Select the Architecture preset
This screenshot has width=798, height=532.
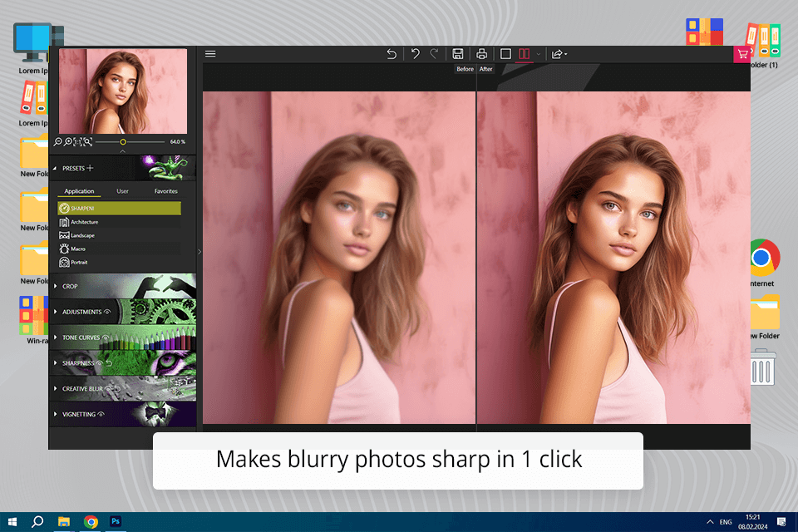[x=119, y=222]
